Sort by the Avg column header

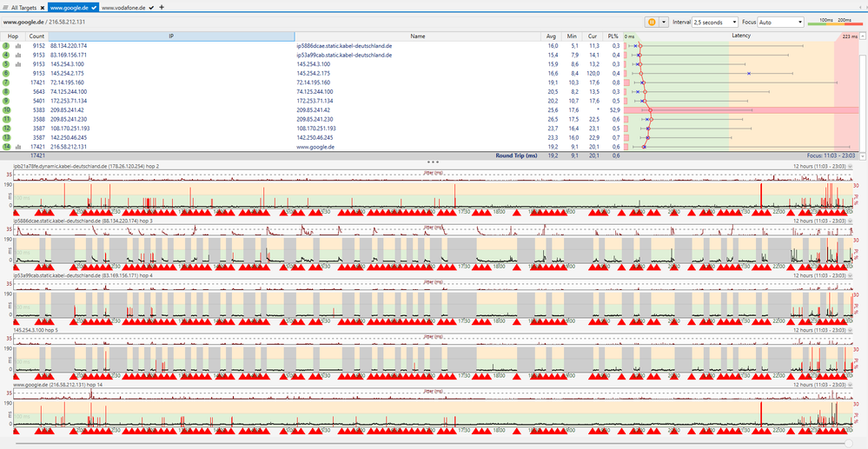tap(551, 36)
